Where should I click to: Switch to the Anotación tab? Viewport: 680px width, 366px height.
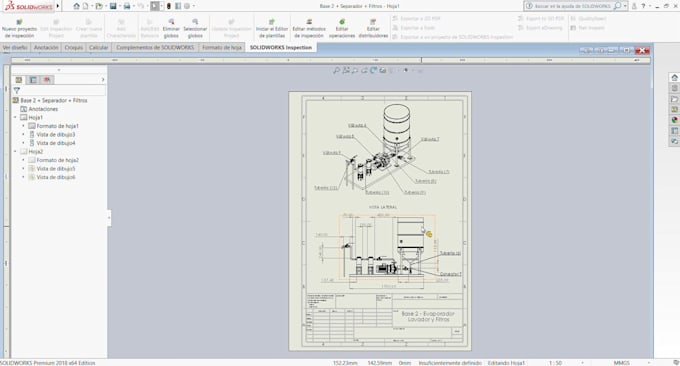(x=46, y=47)
